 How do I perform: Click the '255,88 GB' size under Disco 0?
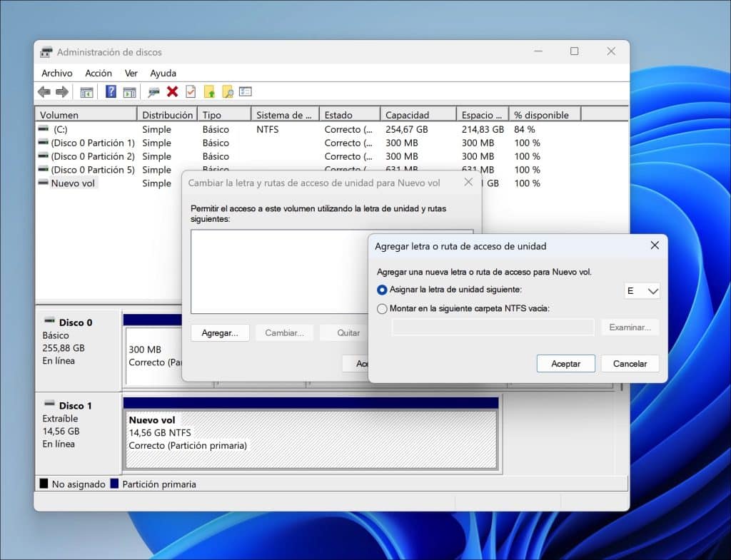pos(64,348)
